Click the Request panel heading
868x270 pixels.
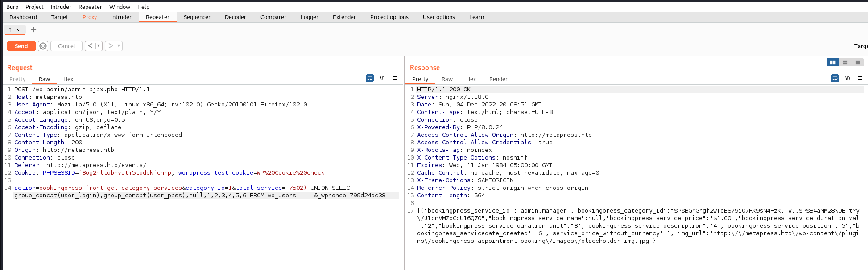[x=20, y=68]
